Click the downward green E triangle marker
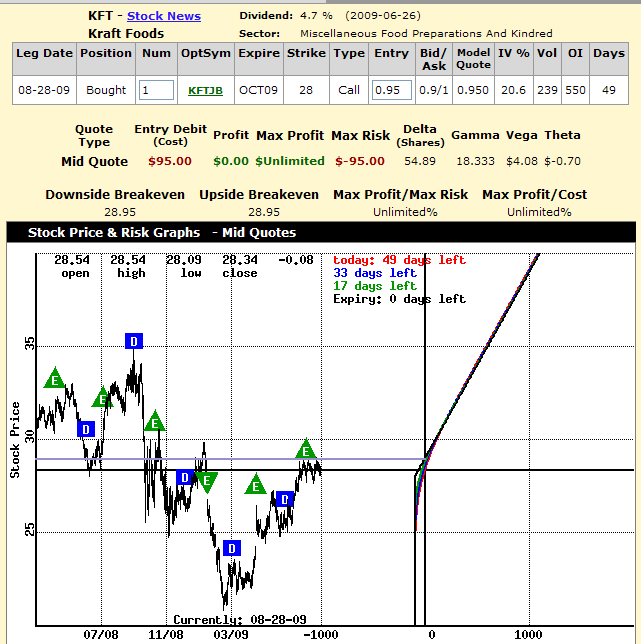Viewport: 641px width, 644px height. click(x=207, y=481)
